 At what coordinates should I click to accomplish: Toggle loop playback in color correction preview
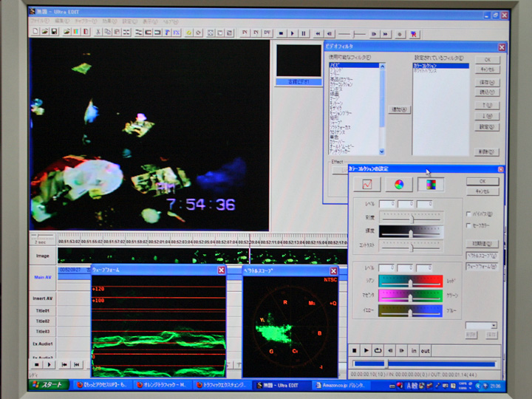(x=378, y=350)
